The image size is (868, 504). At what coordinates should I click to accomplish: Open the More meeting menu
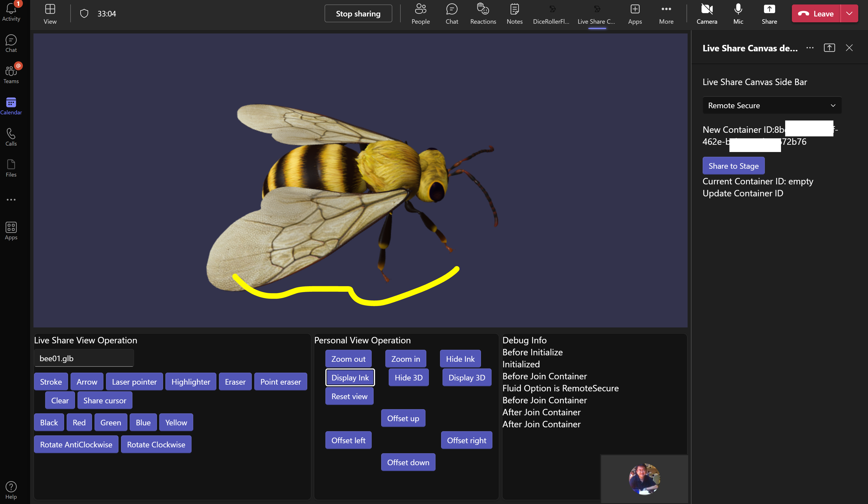(666, 14)
